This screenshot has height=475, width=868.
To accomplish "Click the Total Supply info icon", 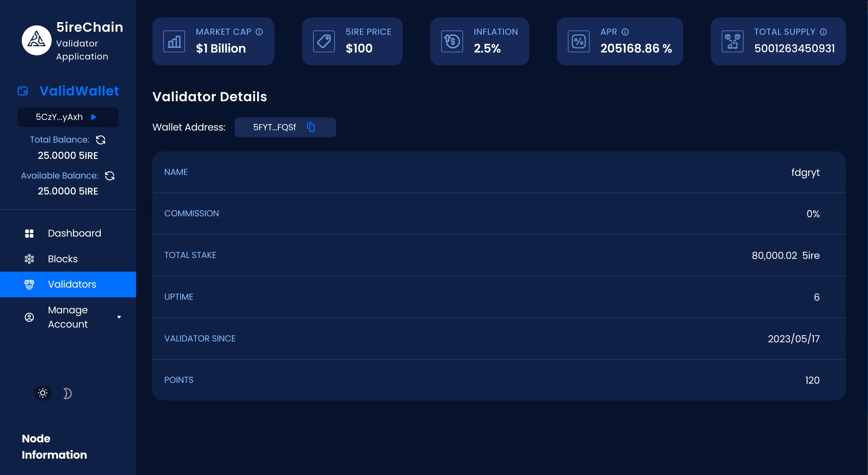I will (x=822, y=32).
